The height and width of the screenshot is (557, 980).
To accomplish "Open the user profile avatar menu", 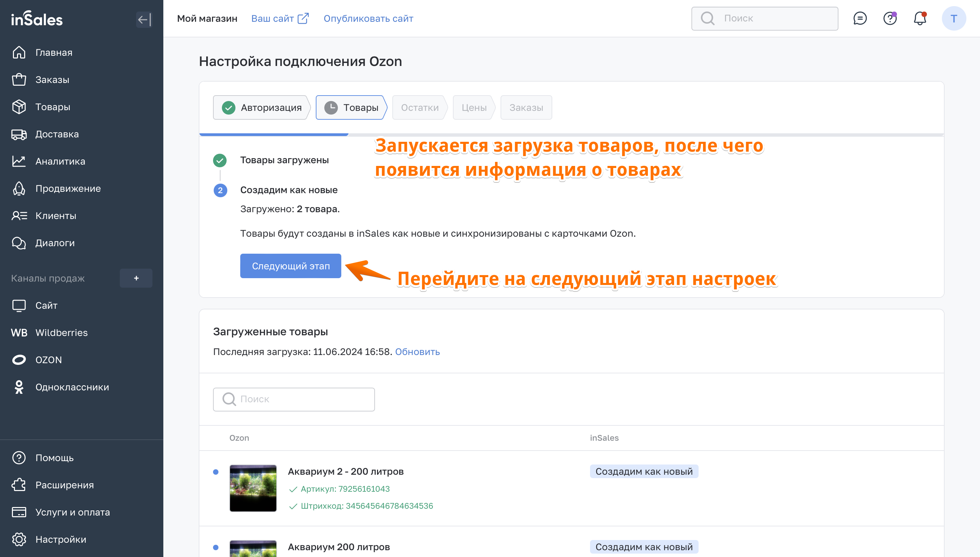I will [x=953, y=18].
